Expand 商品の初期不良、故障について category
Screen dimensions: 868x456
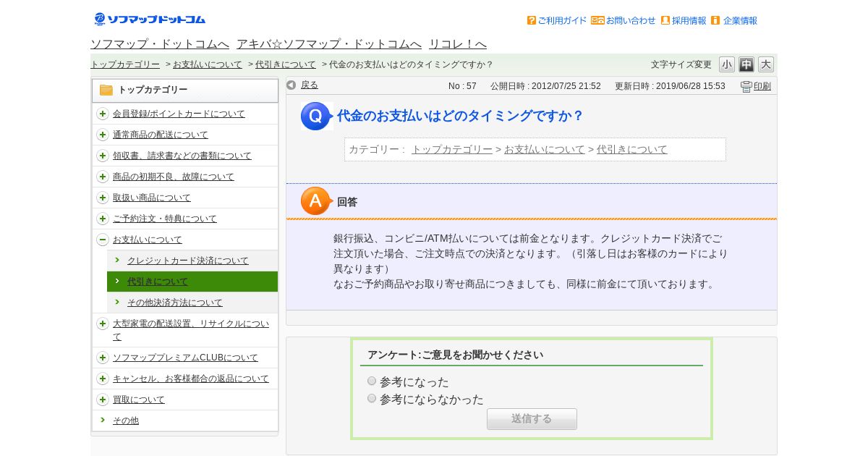click(103, 177)
